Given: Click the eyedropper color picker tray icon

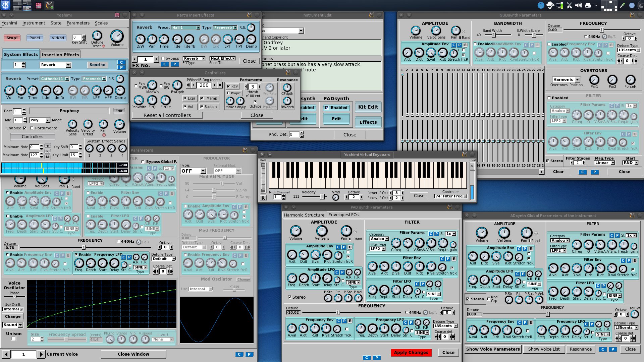Looking at the screenshot, I should coord(623,5).
